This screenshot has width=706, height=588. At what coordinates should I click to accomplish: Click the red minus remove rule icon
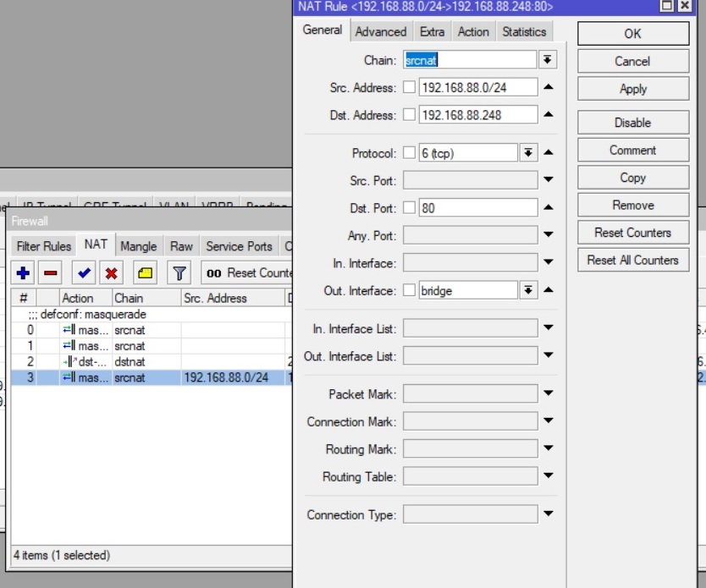click(x=50, y=273)
